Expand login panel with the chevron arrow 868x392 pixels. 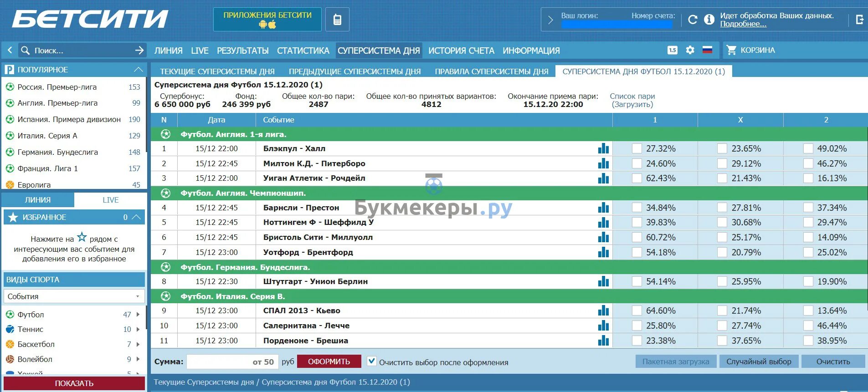coord(550,20)
